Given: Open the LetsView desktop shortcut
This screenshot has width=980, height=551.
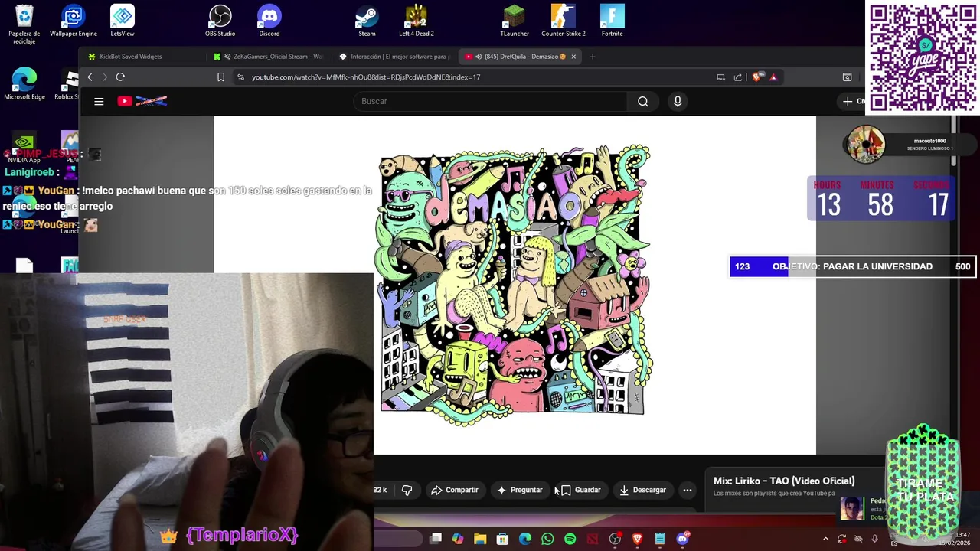Looking at the screenshot, I should click(x=122, y=21).
